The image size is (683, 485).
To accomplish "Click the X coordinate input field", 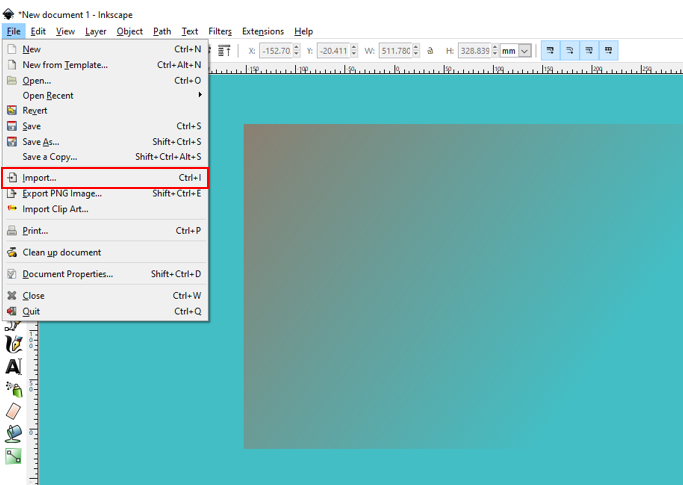I will pos(276,51).
